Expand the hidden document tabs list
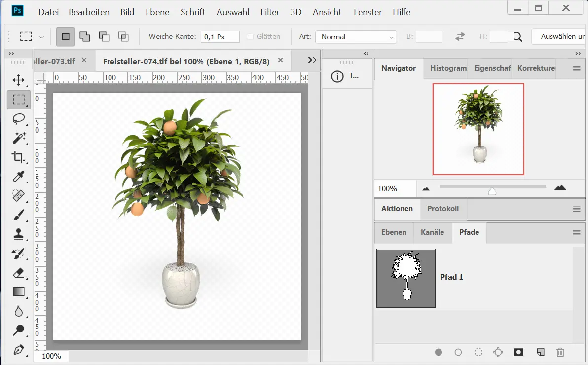 312,60
